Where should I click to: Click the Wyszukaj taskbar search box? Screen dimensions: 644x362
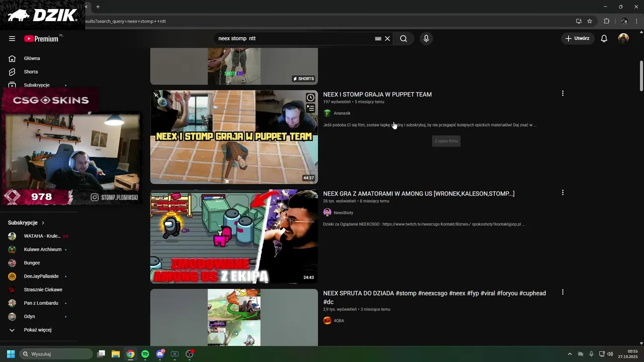[56, 354]
